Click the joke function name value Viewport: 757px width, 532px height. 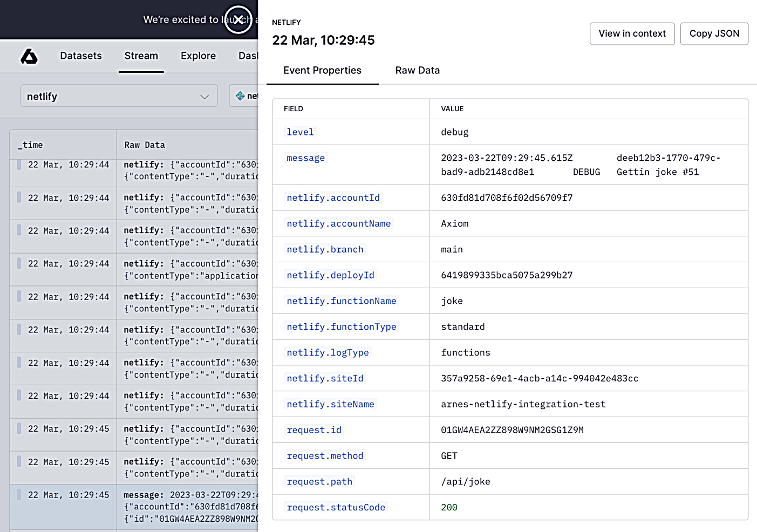[x=452, y=301]
